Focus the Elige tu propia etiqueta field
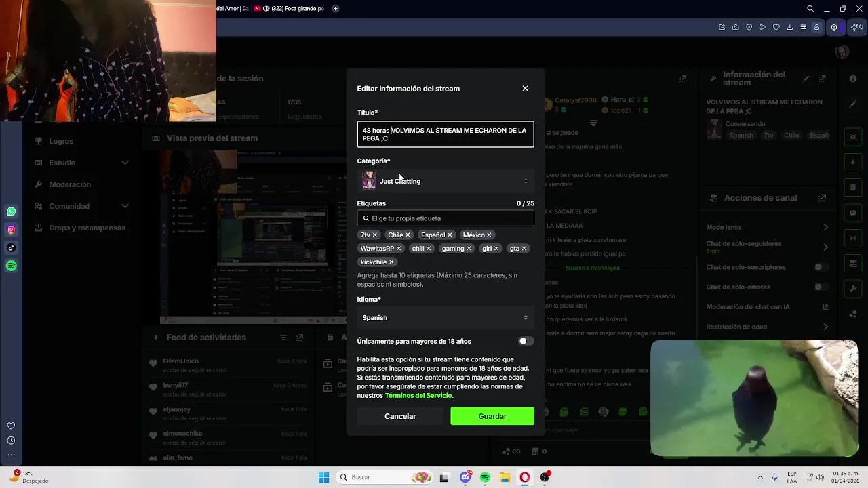This screenshot has height=488, width=868. (446, 218)
